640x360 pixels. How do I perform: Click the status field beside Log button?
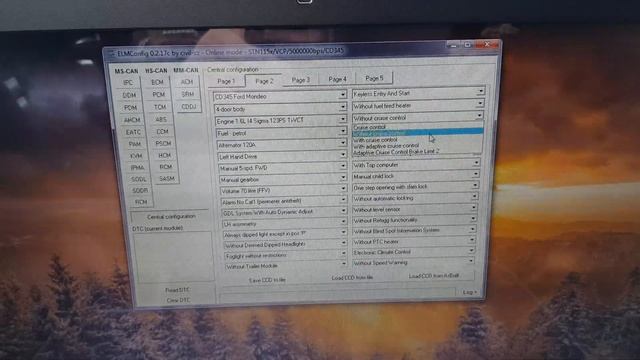[338, 295]
